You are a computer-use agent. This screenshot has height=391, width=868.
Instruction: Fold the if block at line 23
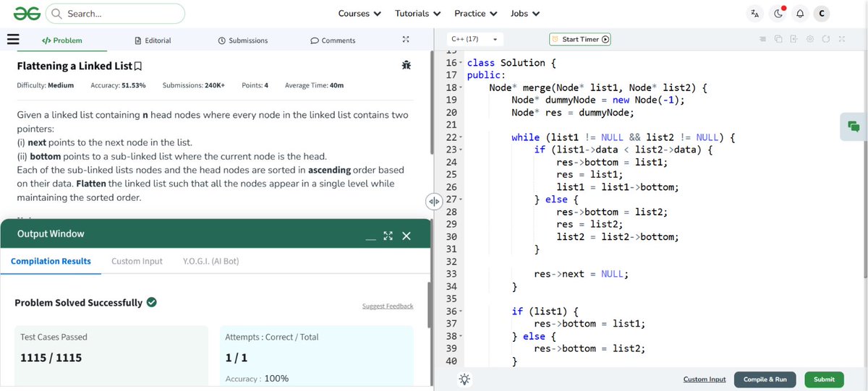coord(461,150)
